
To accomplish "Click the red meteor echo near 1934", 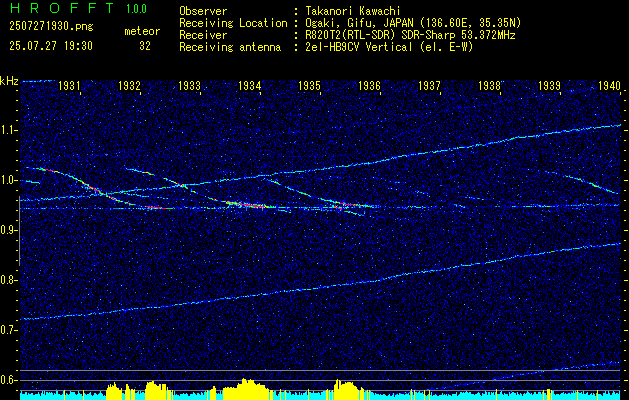I will pos(247,205).
